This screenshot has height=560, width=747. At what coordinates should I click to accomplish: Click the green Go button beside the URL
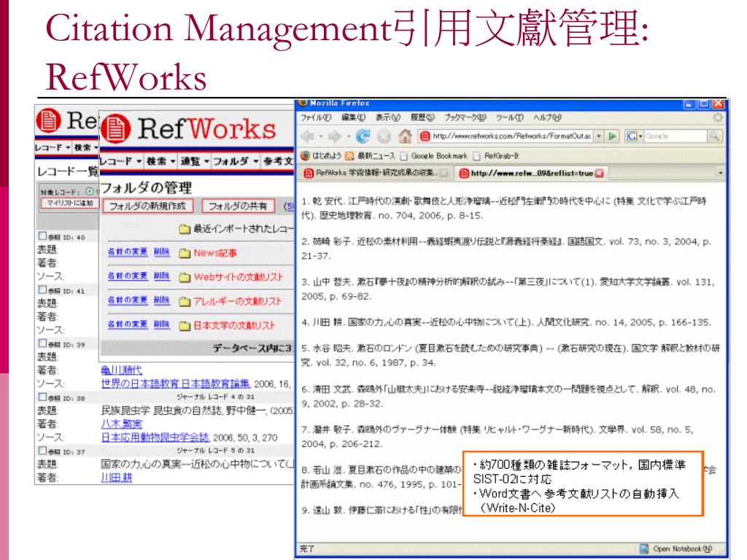(x=613, y=136)
